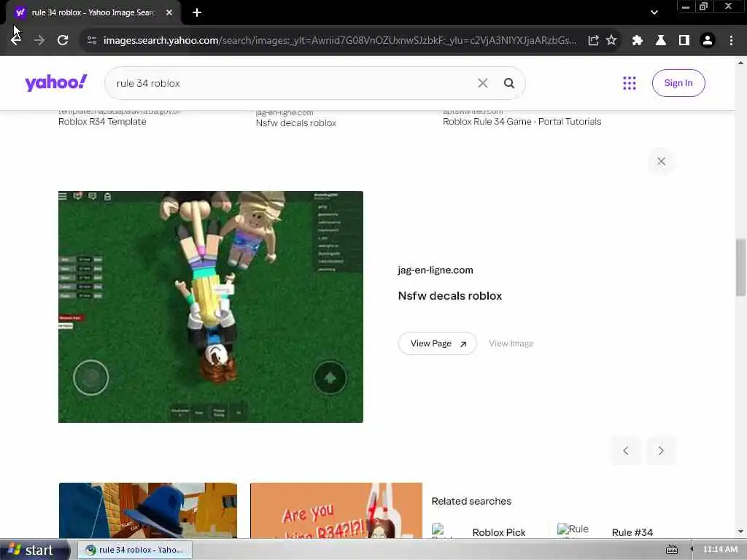Click the large preview image

pyautogui.click(x=211, y=307)
